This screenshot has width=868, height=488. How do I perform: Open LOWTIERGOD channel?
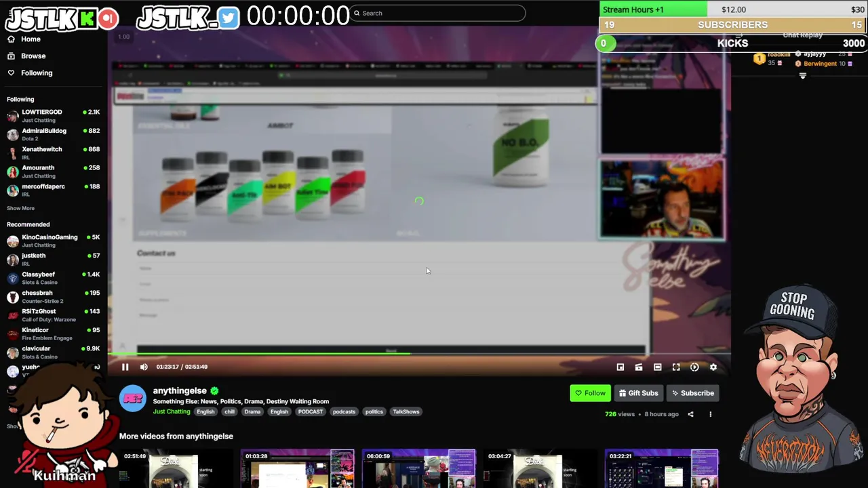[53, 116]
